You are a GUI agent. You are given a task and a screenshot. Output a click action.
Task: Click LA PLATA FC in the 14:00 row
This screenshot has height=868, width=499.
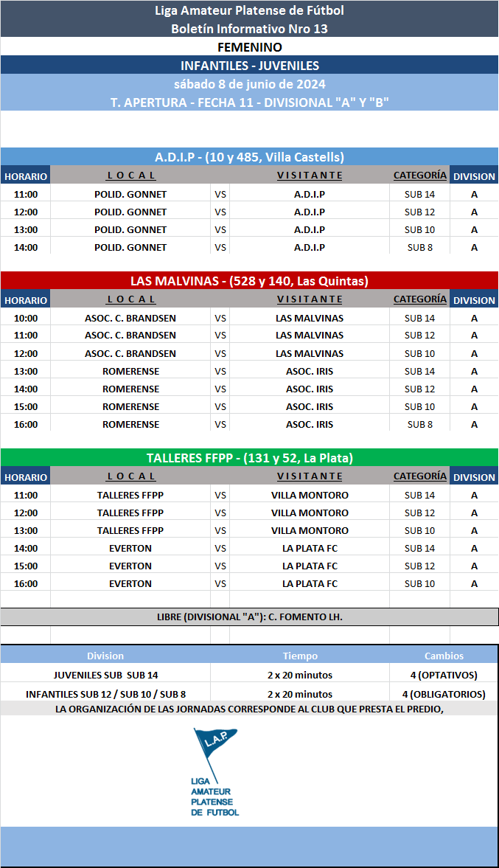coord(310,548)
